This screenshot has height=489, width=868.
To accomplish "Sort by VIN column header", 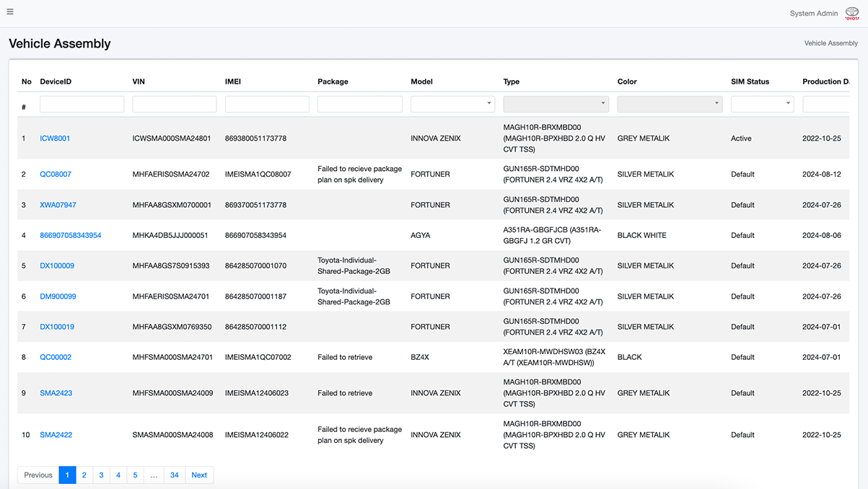I will pos(139,81).
